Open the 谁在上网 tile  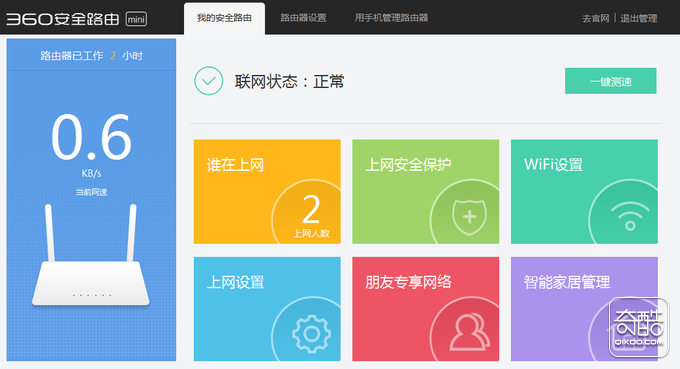(267, 192)
